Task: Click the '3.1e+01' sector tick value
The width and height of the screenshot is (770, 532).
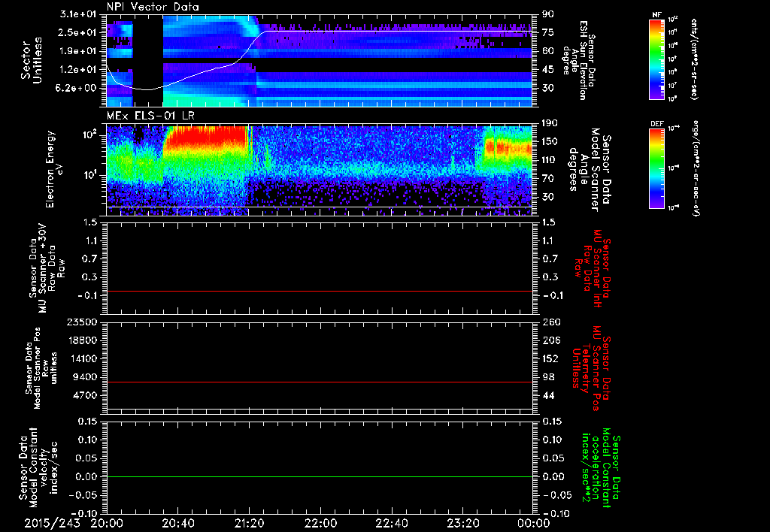Action: click(79, 14)
